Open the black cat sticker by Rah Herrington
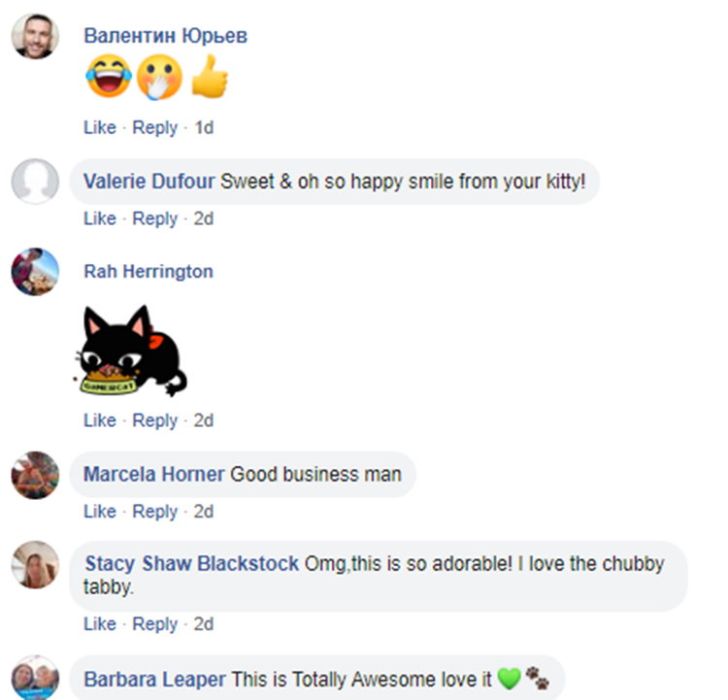 130,350
